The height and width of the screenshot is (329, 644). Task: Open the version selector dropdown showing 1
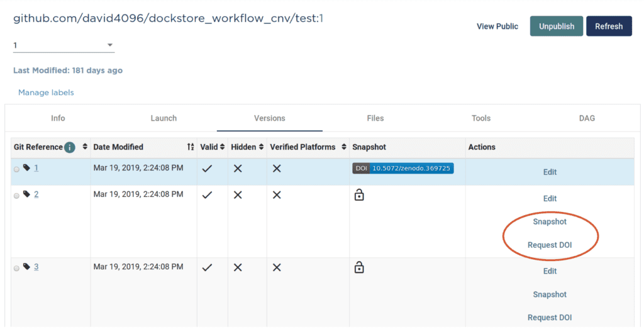point(64,45)
